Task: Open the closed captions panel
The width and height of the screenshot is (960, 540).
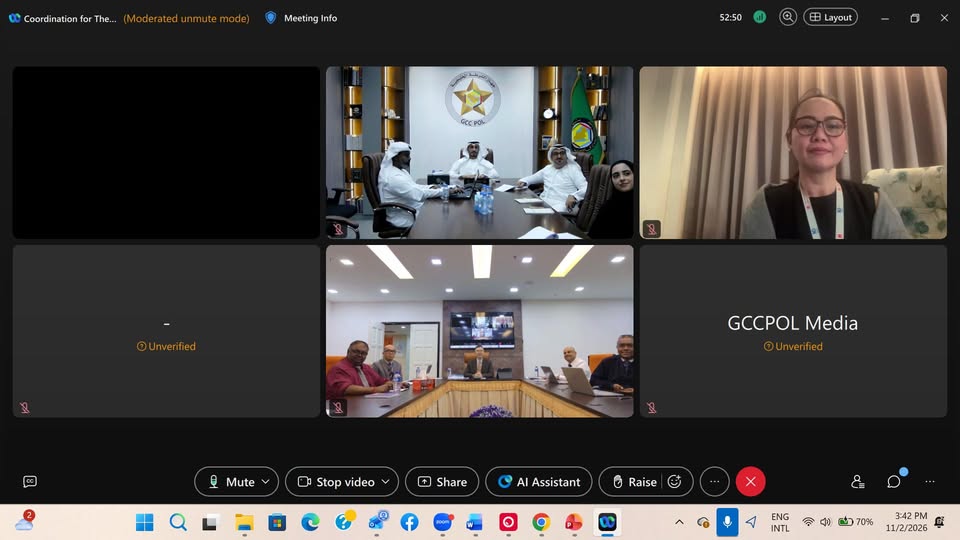Action: click(30, 481)
